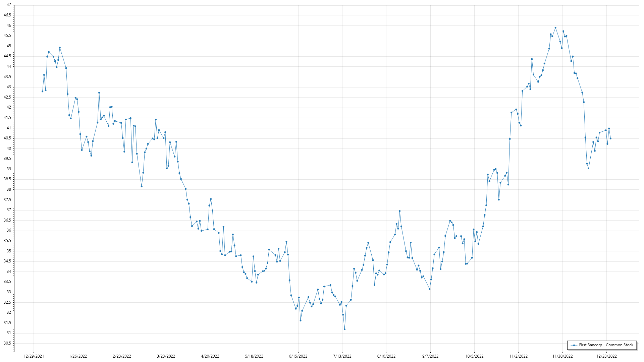Click the 7/13/2022 x-axis date label
The height and width of the screenshot is (362, 644).
[x=342, y=356]
